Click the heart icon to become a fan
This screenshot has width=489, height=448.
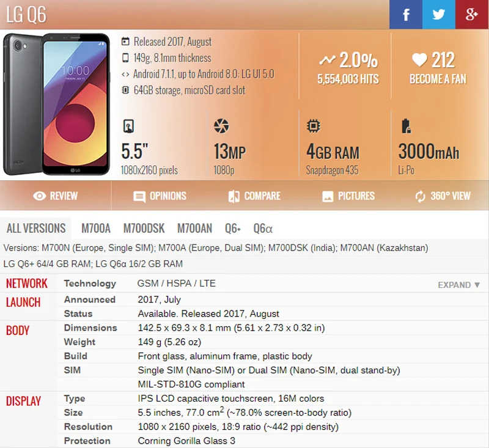(419, 59)
